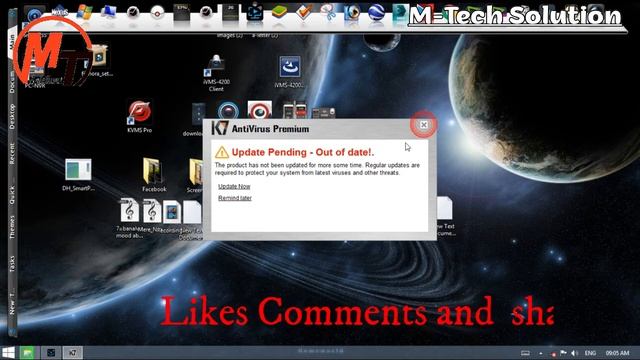Launch Google Earth from the top dock

376,13
